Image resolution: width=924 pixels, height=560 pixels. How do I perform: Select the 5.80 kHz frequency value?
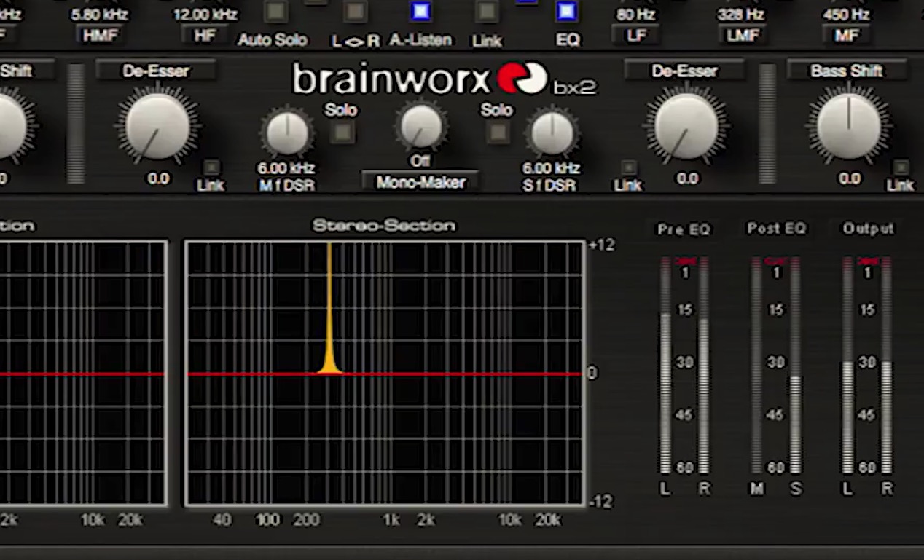[x=100, y=15]
